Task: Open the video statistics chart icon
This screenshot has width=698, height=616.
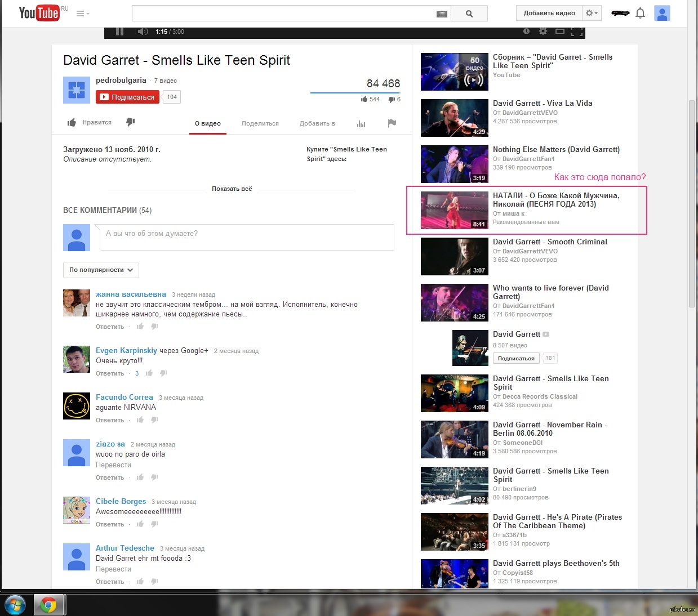Action: click(361, 123)
